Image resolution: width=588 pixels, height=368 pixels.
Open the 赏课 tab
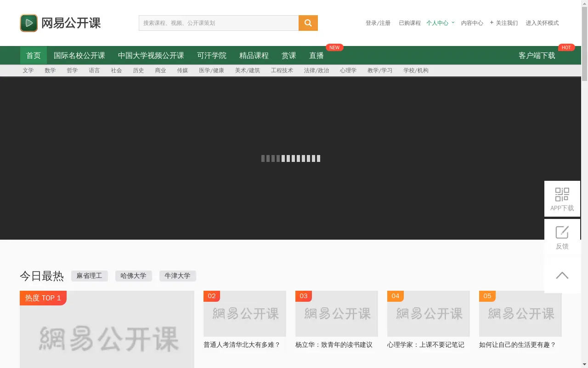(x=289, y=55)
